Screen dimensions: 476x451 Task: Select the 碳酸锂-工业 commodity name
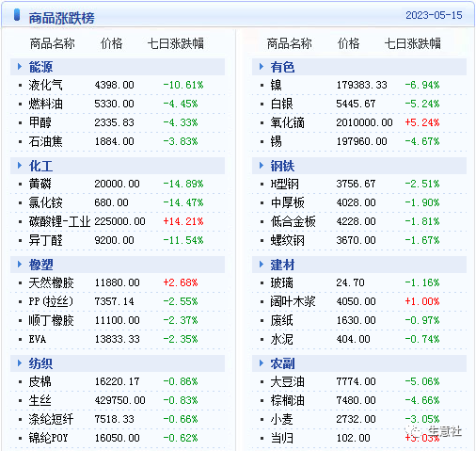(x=59, y=221)
